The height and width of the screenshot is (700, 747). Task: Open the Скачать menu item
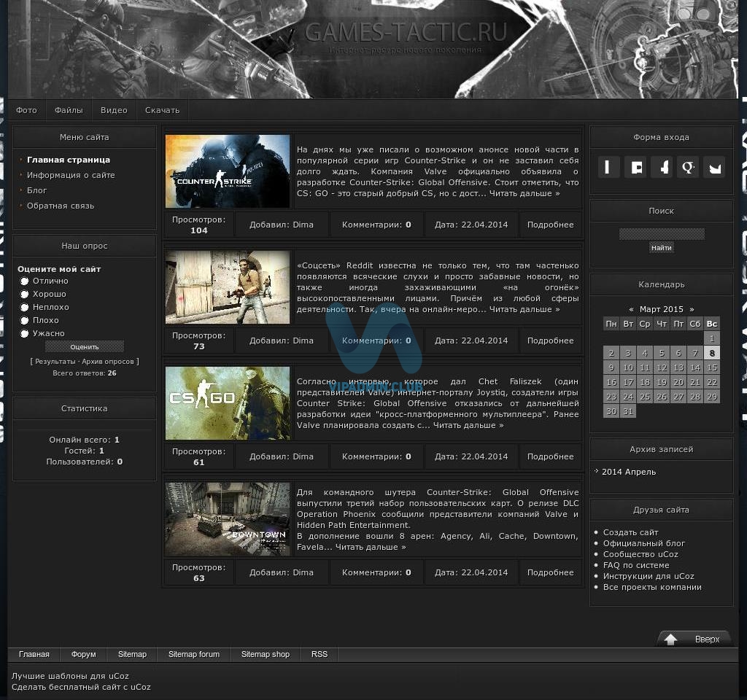point(163,110)
